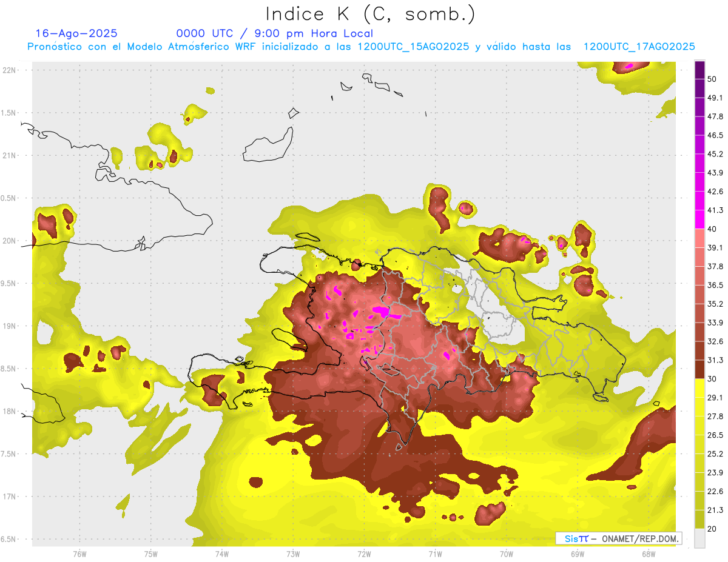Click the '33.9' color scale value
This screenshot has height=562, width=728.
coord(715,323)
